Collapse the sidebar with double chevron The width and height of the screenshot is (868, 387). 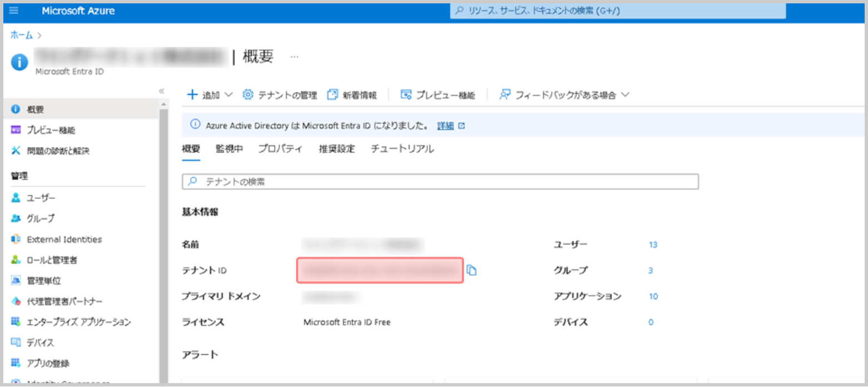click(162, 91)
